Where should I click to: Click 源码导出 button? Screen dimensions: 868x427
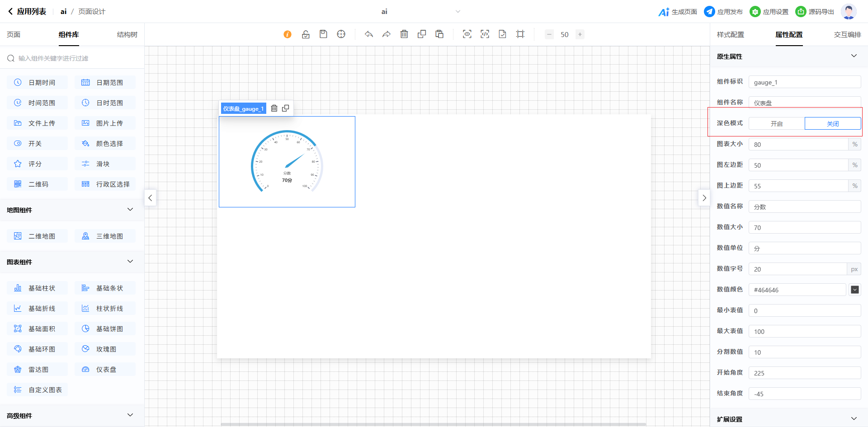click(x=815, y=12)
